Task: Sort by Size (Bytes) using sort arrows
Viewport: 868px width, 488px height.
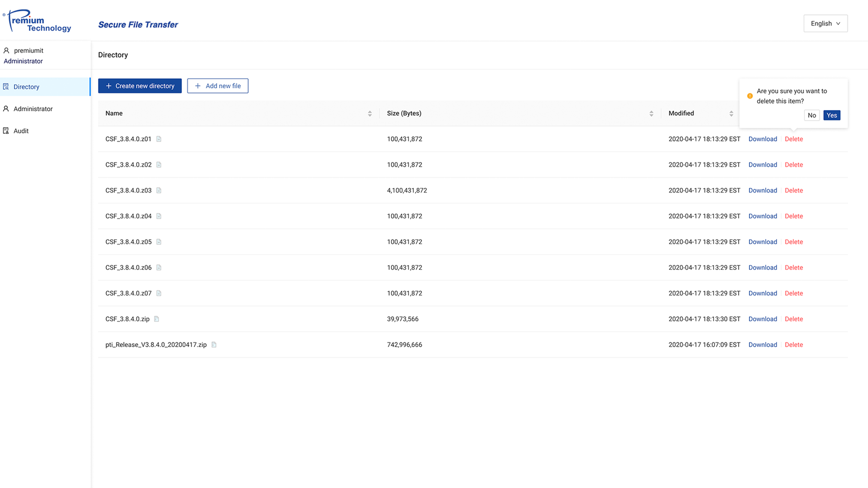Action: [x=651, y=113]
